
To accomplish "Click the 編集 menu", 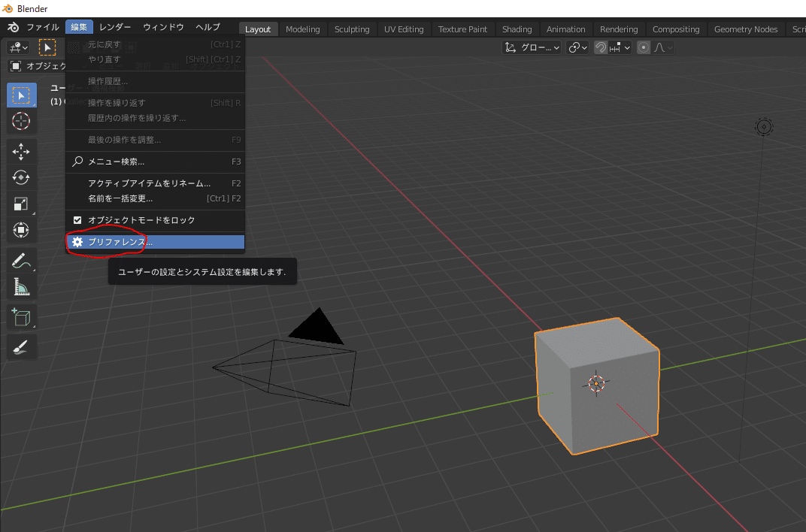I will point(79,27).
